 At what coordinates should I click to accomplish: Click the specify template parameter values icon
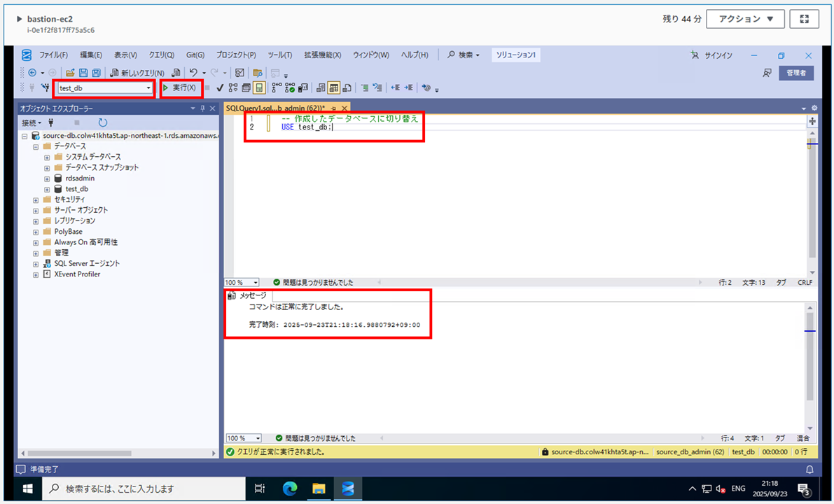click(x=426, y=87)
